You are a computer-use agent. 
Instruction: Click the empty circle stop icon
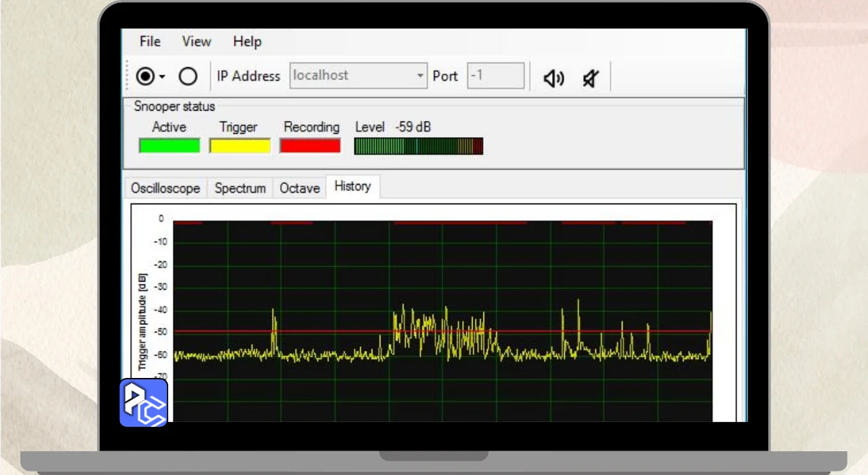click(x=188, y=76)
